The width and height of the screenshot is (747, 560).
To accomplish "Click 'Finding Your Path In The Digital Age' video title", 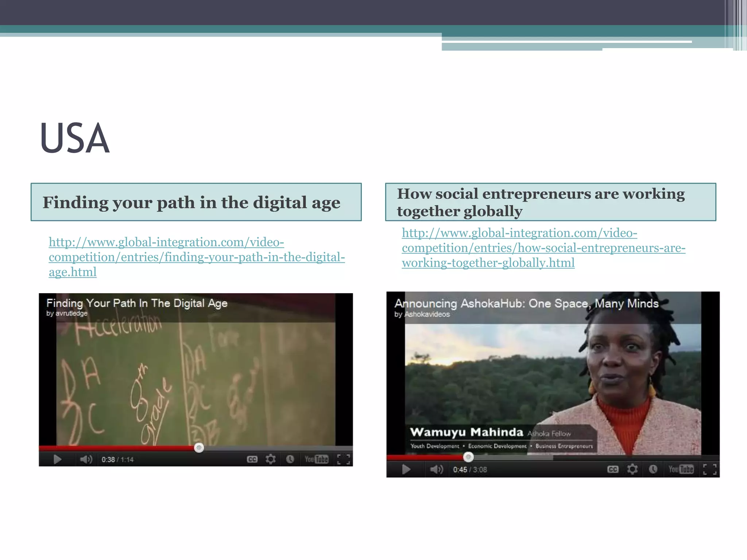I will pos(137,303).
